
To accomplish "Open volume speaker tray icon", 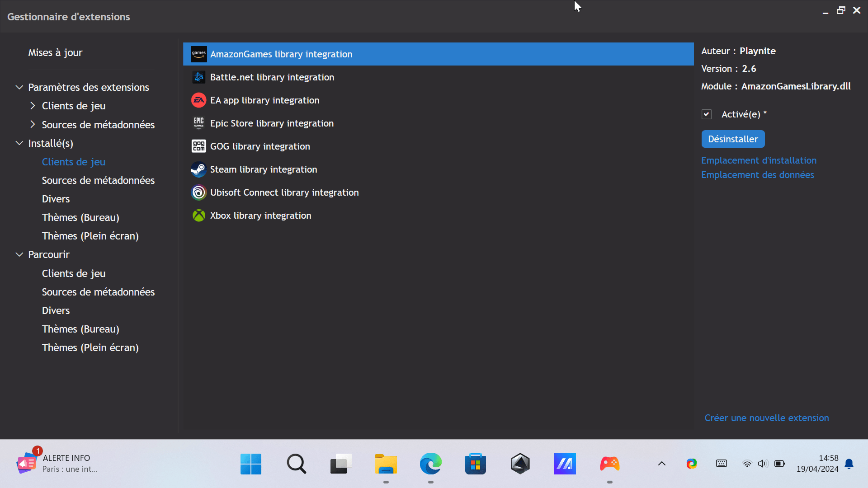I will [763, 464].
